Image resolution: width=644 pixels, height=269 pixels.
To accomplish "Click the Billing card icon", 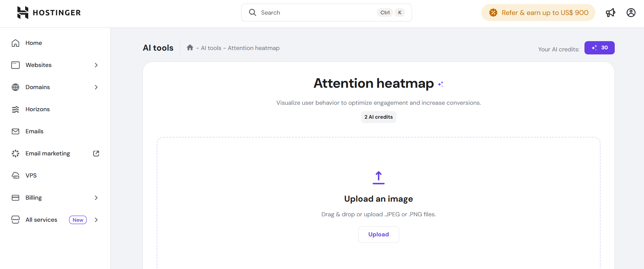I will [x=16, y=198].
